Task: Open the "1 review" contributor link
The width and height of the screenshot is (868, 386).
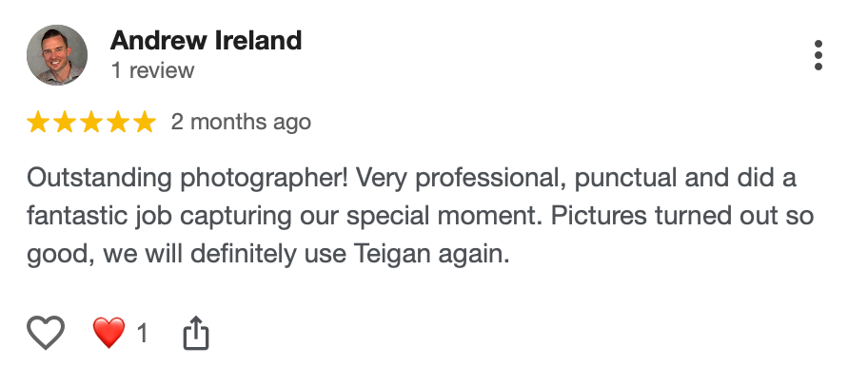Action: click(153, 70)
